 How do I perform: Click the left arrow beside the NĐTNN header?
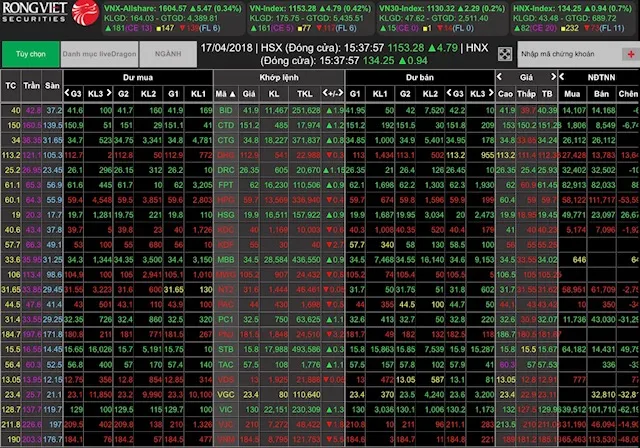[x=563, y=75]
